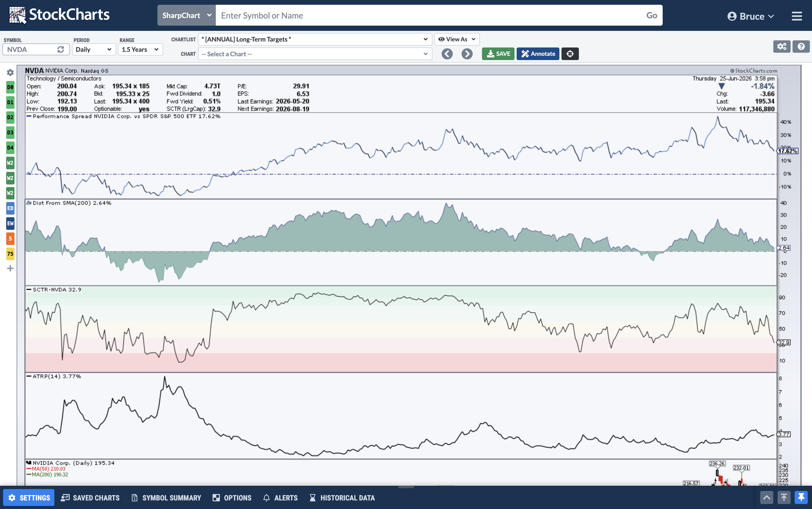Open the SharpChart tool dropdown
This screenshot has width=812, height=509.
click(x=187, y=15)
